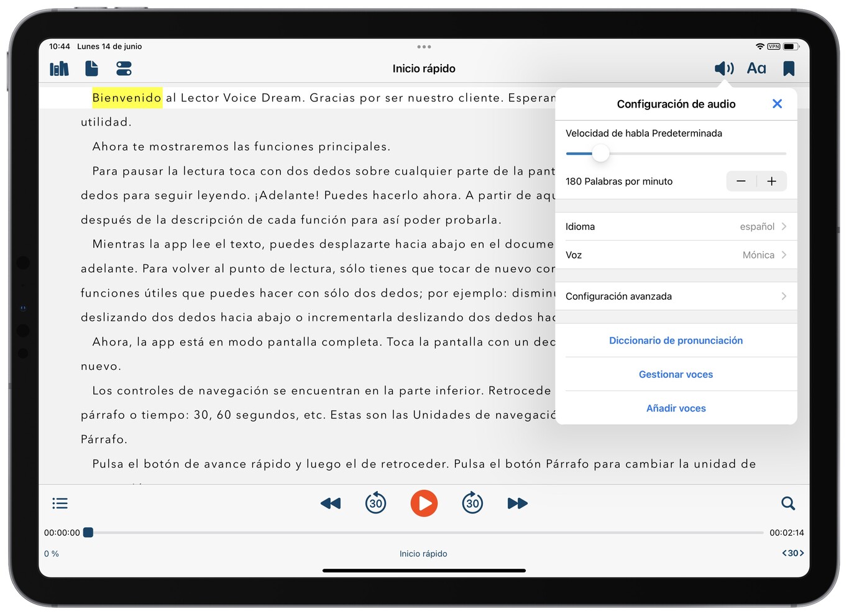This screenshot has height=616, width=849.
Task: Change the Voz voice from Mónica
Action: 676,255
